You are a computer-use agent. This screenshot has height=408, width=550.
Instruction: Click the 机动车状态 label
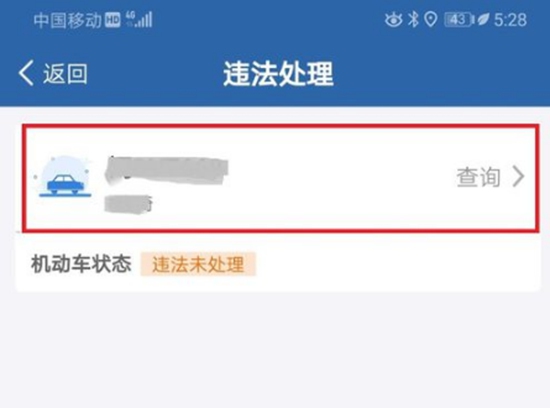(81, 264)
